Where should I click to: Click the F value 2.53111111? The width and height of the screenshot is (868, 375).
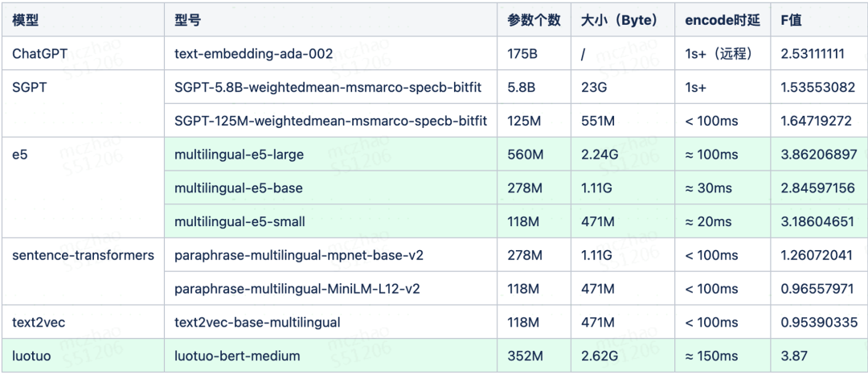coord(812,54)
